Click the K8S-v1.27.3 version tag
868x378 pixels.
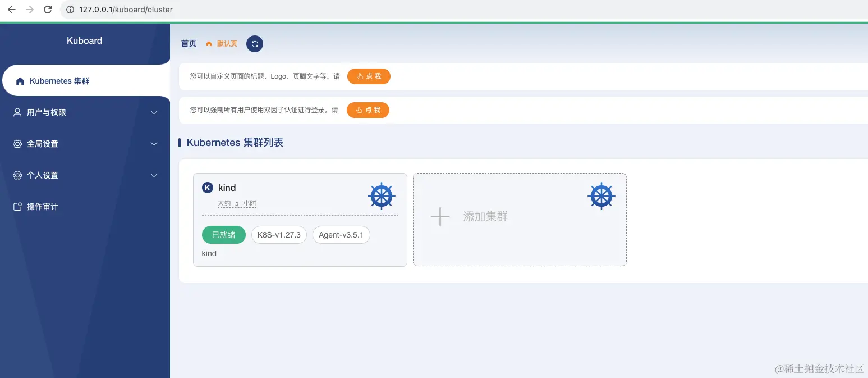tap(279, 235)
